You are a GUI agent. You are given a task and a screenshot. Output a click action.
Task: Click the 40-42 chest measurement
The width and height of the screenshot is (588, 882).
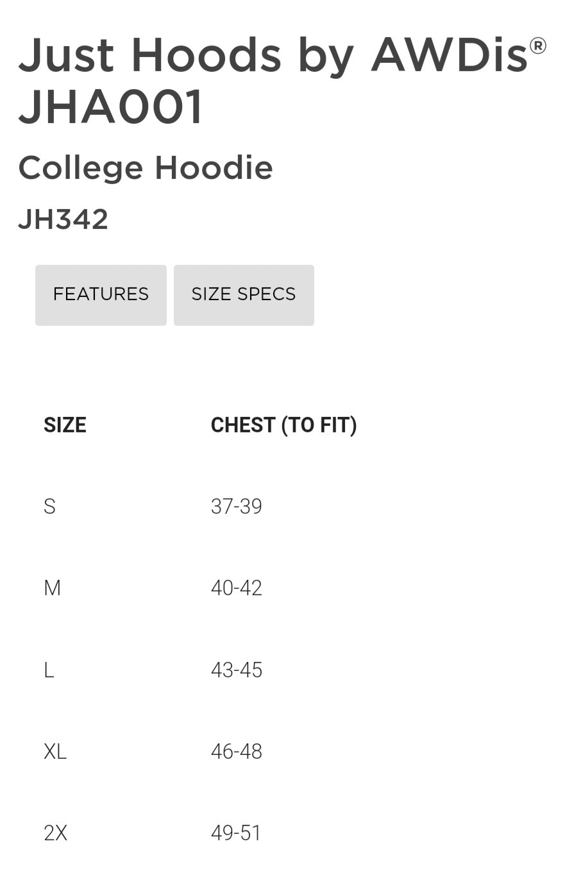pos(236,588)
